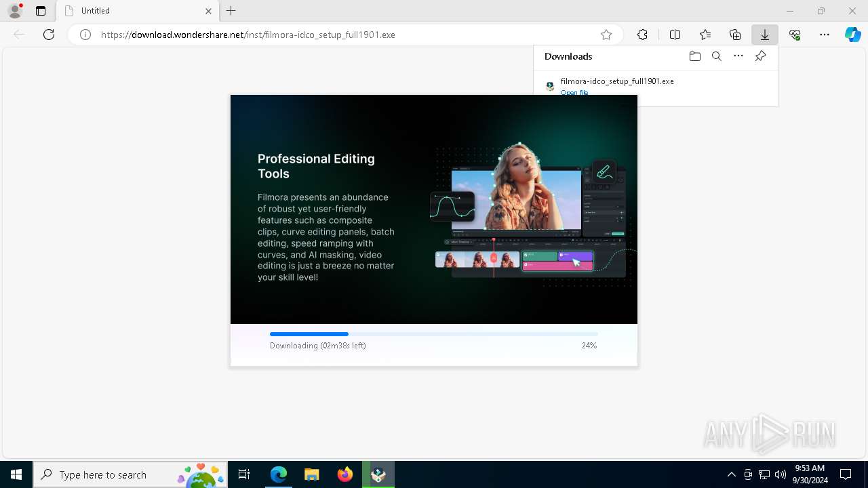
Task: Pin the Downloads panel
Action: tap(760, 56)
